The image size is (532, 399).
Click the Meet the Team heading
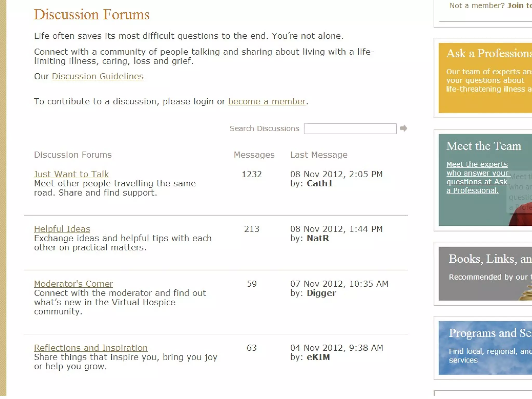tap(483, 146)
